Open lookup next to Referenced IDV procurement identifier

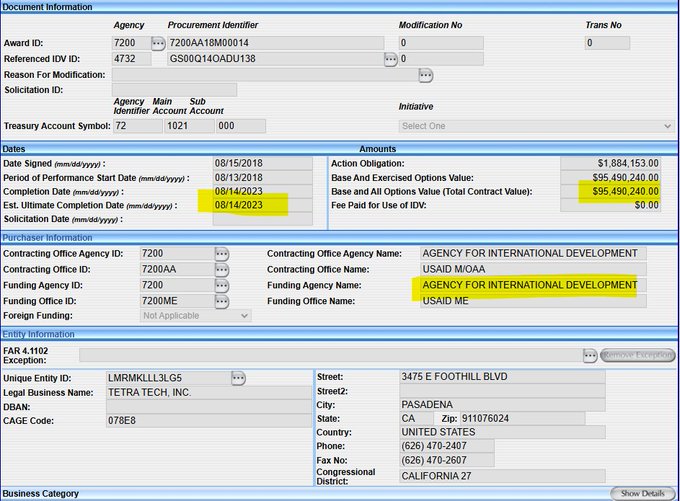pyautogui.click(x=391, y=59)
